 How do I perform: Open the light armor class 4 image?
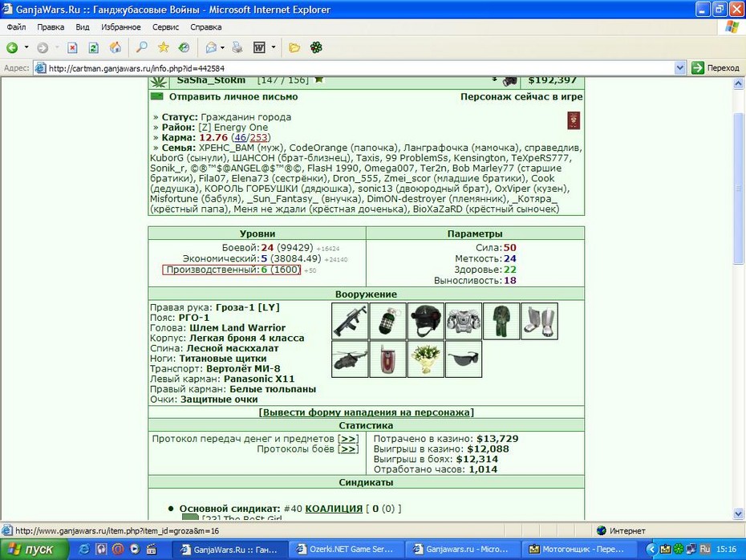click(x=464, y=321)
